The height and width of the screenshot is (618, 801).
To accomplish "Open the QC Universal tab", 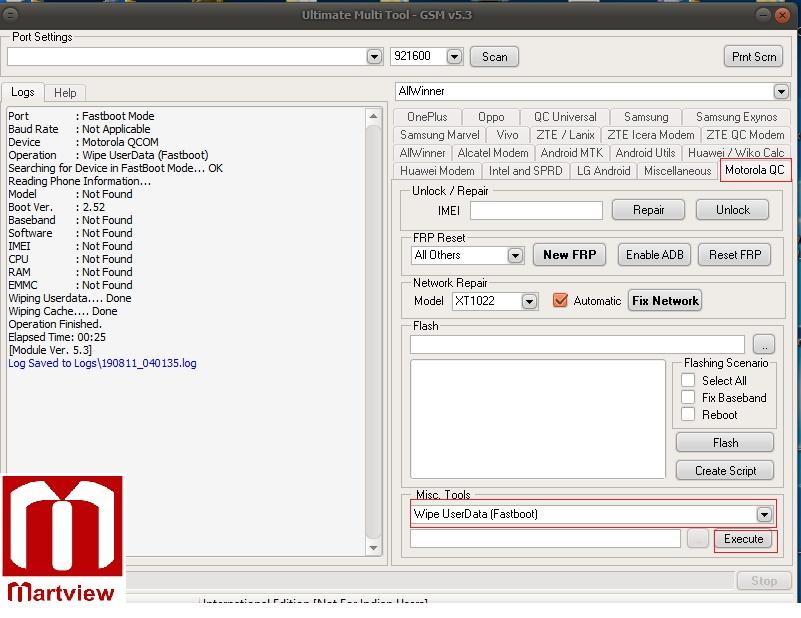I will 565,117.
